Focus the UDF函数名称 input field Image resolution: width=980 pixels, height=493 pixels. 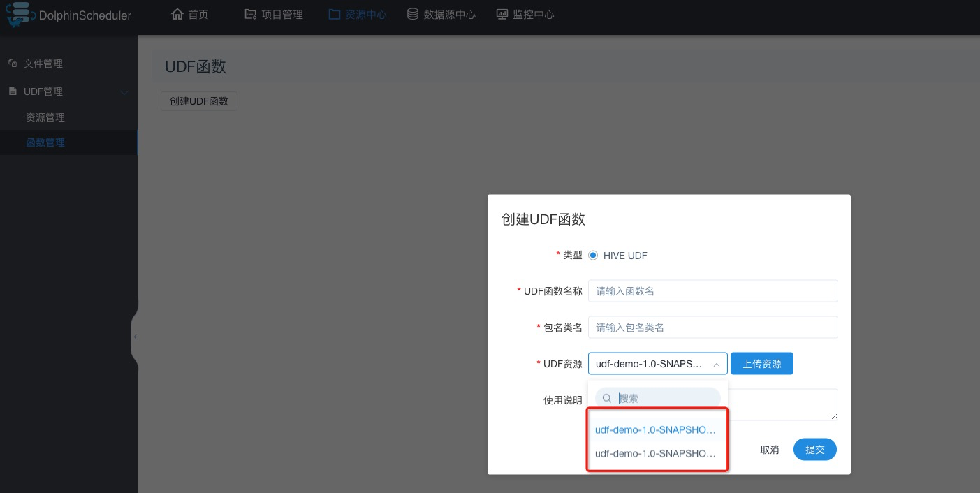tap(713, 291)
